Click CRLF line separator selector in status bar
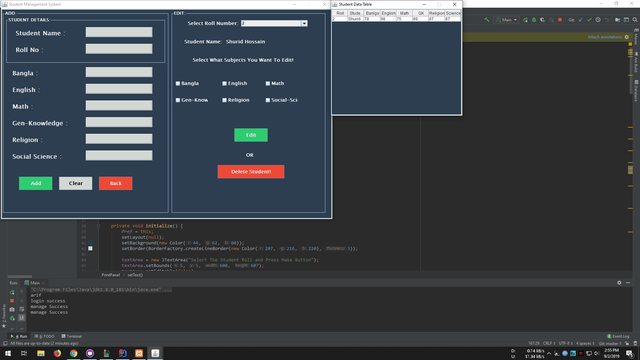This screenshot has width=640, height=360. pyautogui.click(x=549, y=343)
